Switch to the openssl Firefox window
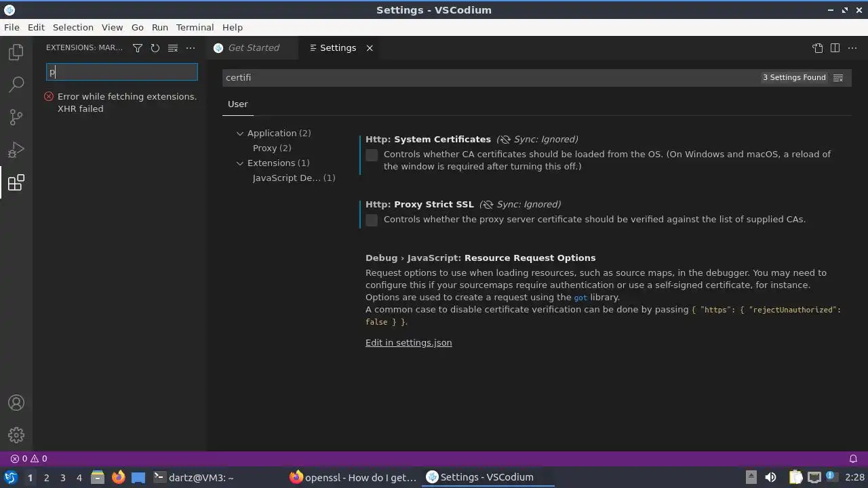The image size is (868, 488). (353, 478)
